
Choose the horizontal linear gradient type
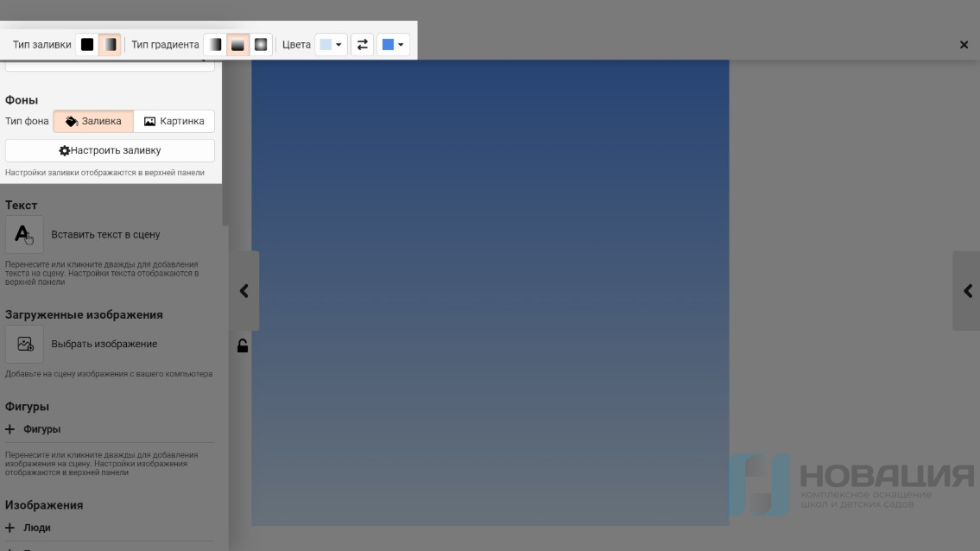pos(215,45)
